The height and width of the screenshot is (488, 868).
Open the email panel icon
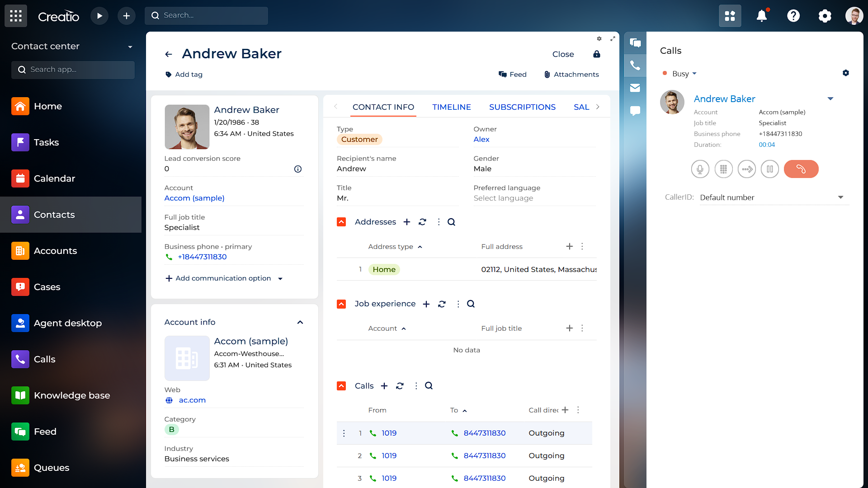pyautogui.click(x=635, y=88)
